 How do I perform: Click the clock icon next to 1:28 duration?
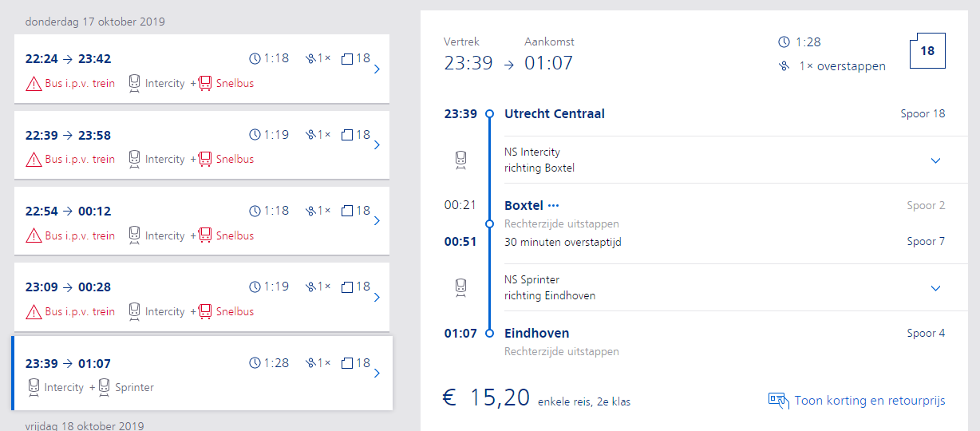click(x=784, y=42)
